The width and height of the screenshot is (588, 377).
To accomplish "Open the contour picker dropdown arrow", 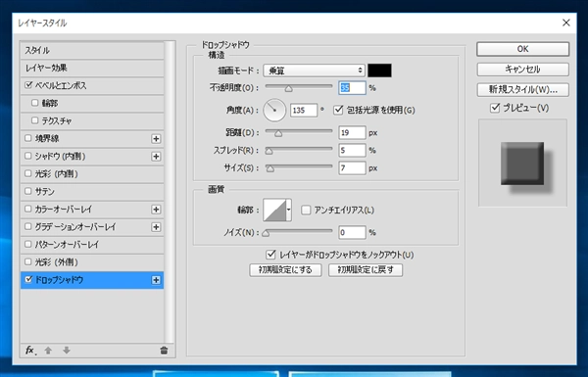I will (288, 210).
